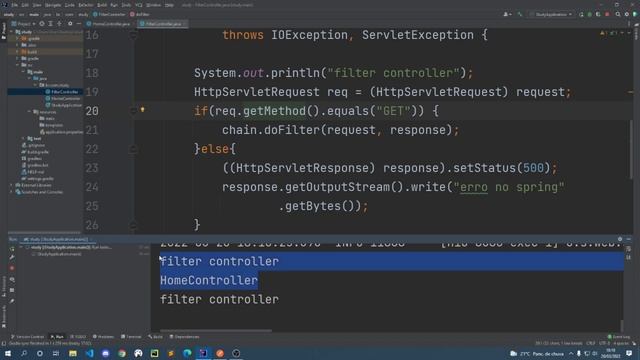Screen dimensions: 640x360
Task: Expand the .idea folder
Action: 17,45
